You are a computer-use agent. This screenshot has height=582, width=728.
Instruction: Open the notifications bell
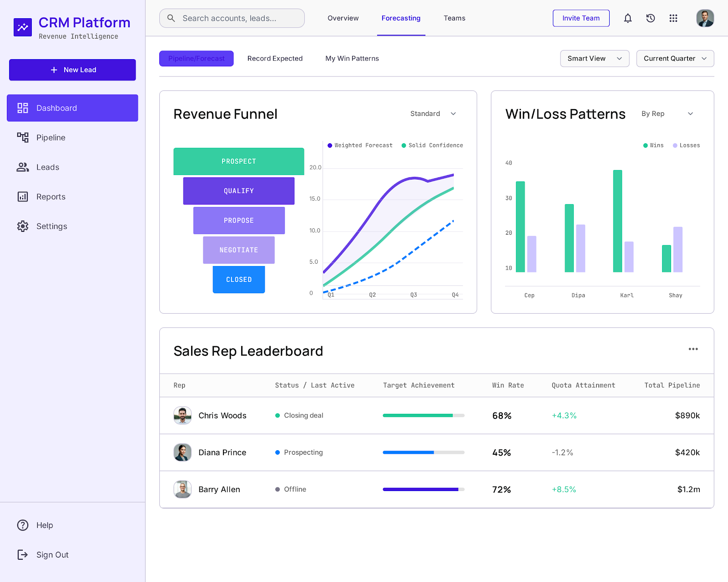coord(628,18)
